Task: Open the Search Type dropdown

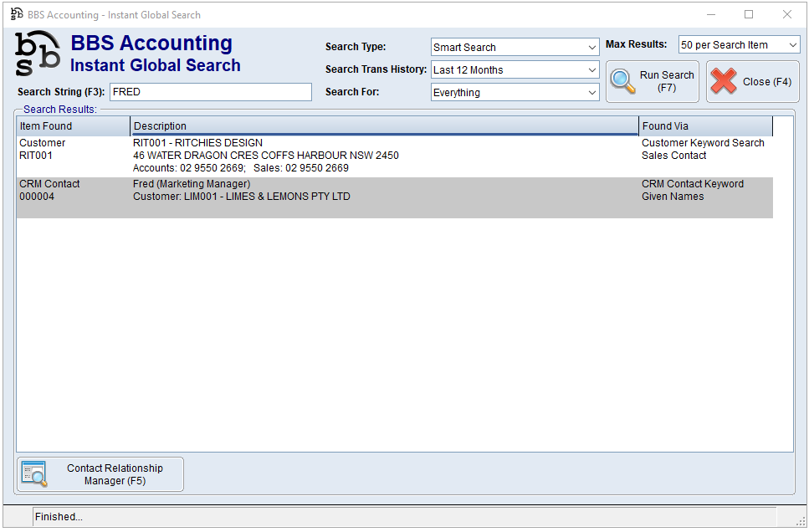Action: (515, 48)
